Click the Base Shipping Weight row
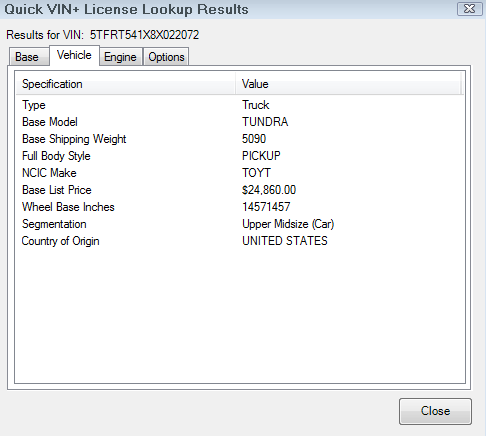Image resolution: width=486 pixels, height=436 pixels. [240, 139]
